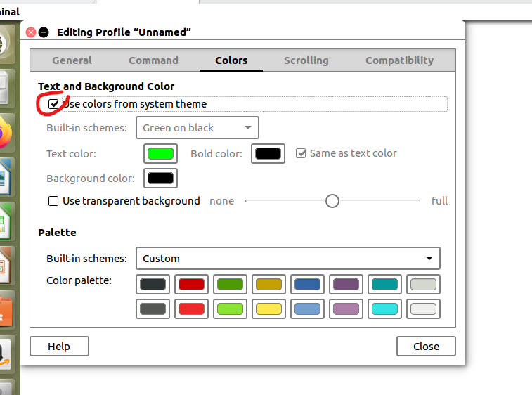Pick the green Text color swatch
This screenshot has width=532, height=395.
point(160,153)
